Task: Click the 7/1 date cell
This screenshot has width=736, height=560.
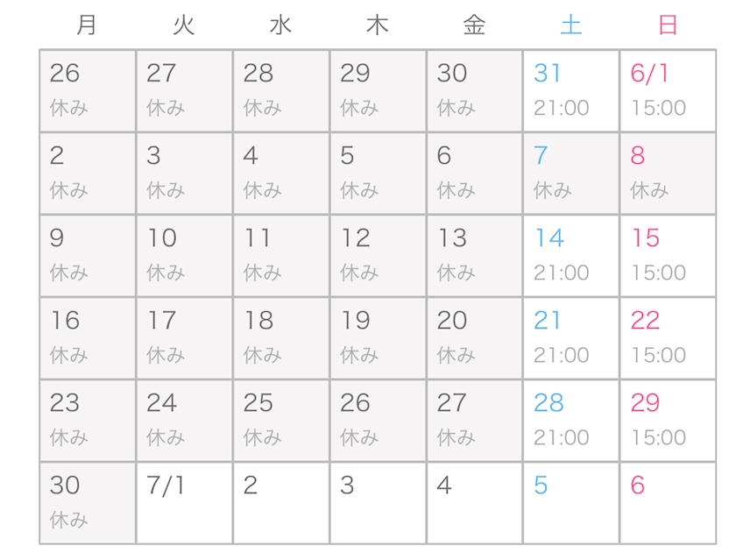Action: (x=185, y=503)
